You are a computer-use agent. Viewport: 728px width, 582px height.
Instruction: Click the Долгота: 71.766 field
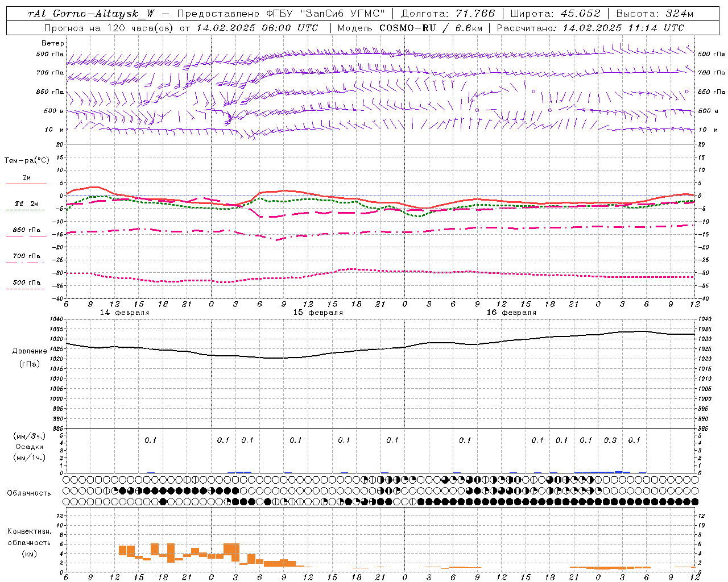(448, 14)
